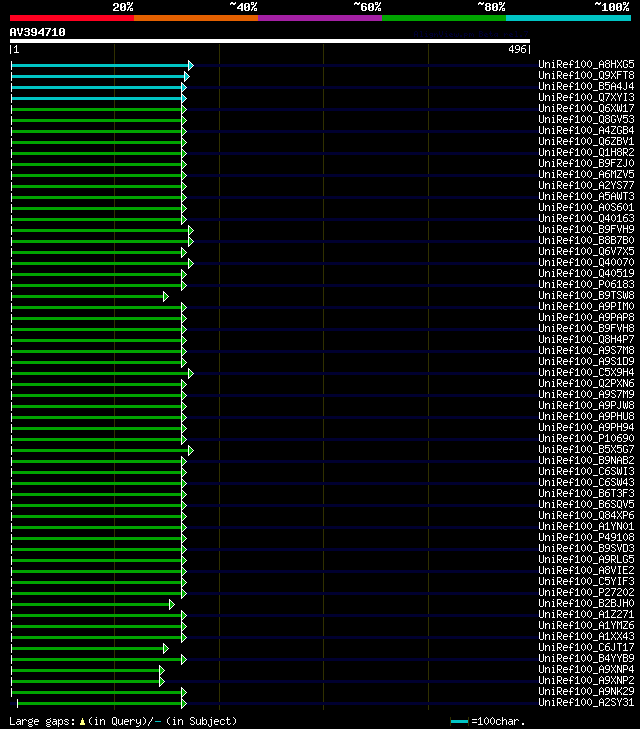Select the UniRef100_B9FZJ0 label

pos(586,163)
